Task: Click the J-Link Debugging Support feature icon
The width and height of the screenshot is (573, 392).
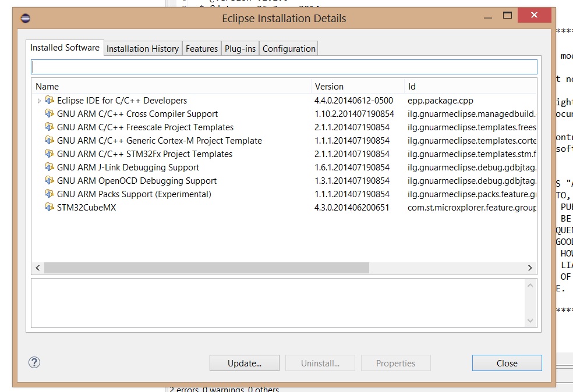Action: [49, 167]
